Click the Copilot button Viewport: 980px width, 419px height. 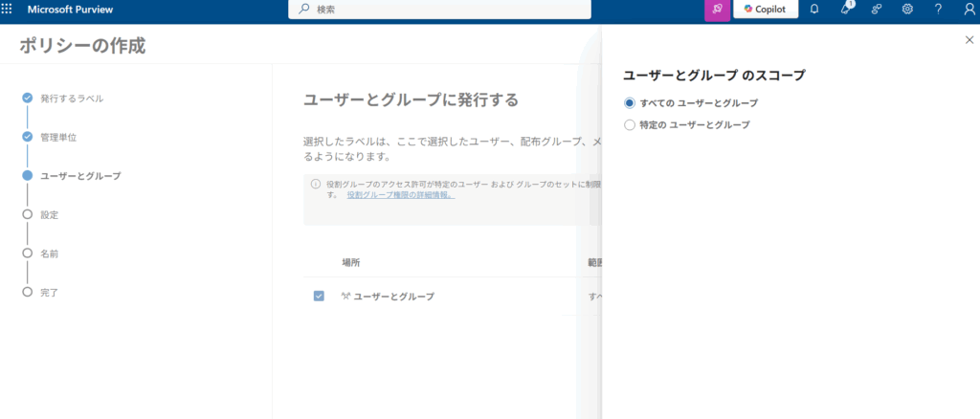point(766,9)
